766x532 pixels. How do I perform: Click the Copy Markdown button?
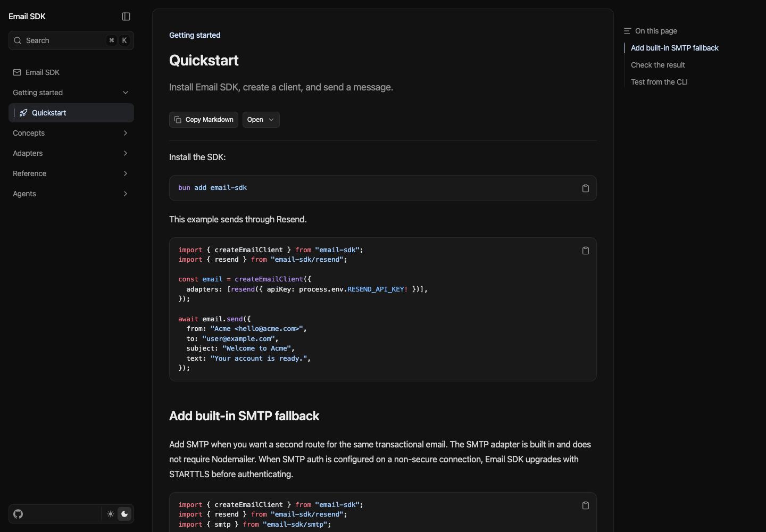[x=204, y=120]
